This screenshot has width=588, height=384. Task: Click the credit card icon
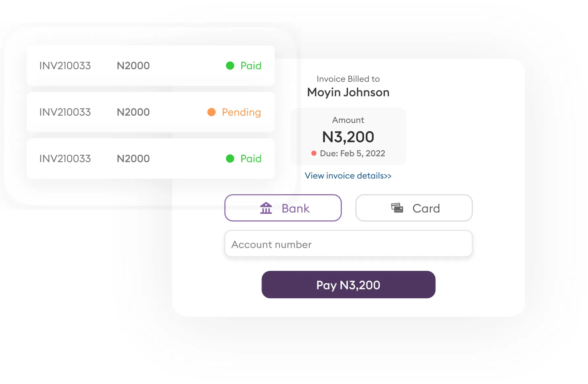pyautogui.click(x=397, y=208)
